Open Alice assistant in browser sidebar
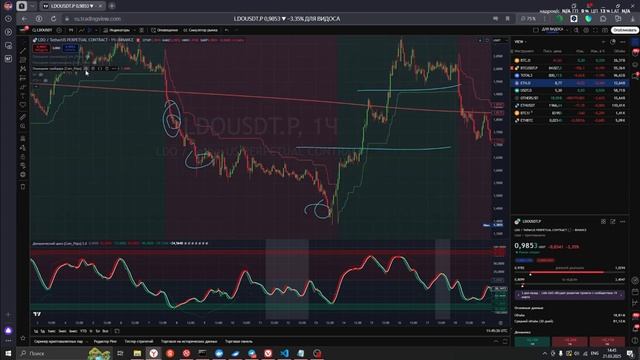The image size is (640, 360). pos(9,331)
